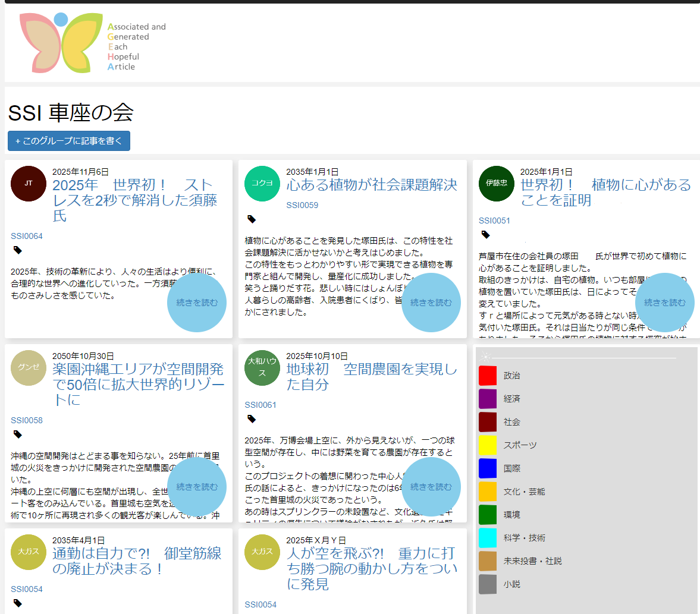Image resolution: width=700 pixels, height=614 pixels.
Task: Open the article 通勤は自力で?! 御堂筋線の廃止が決まる
Action: 137,561
